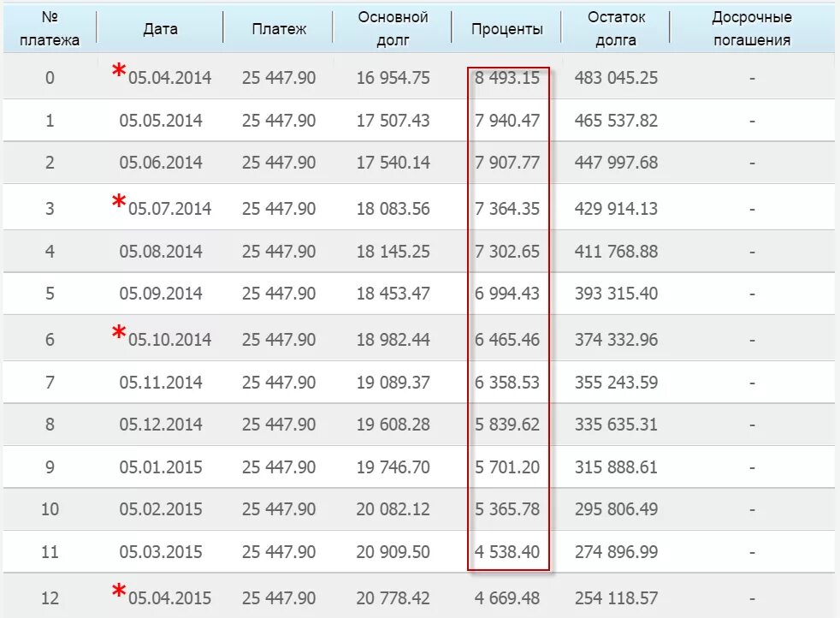Click the "Остаток долга" column header
This screenshot has width=840, height=618.
(616, 28)
